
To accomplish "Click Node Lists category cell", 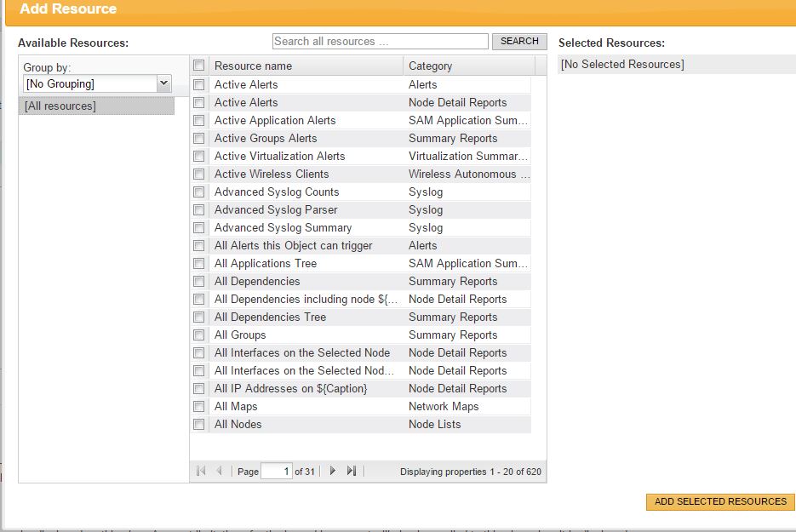I will pos(434,425).
